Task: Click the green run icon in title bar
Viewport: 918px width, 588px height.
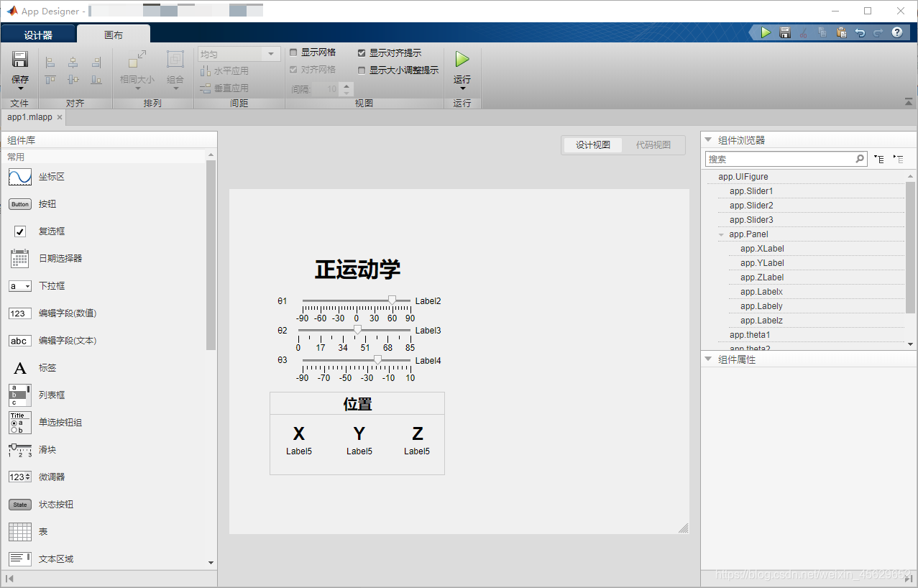Action: pos(764,32)
